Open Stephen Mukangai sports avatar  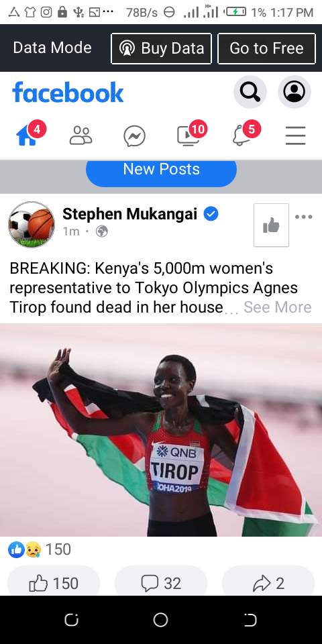click(x=32, y=225)
